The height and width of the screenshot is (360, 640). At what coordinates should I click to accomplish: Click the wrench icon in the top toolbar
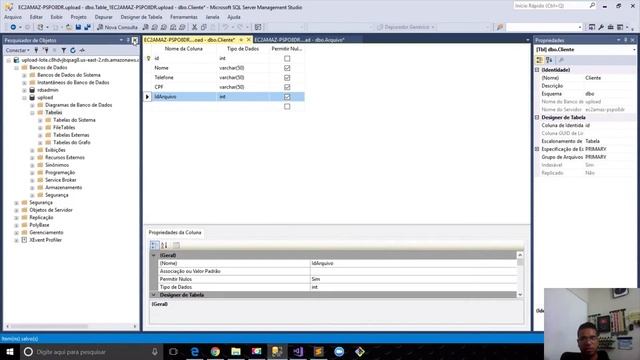[601, 27]
